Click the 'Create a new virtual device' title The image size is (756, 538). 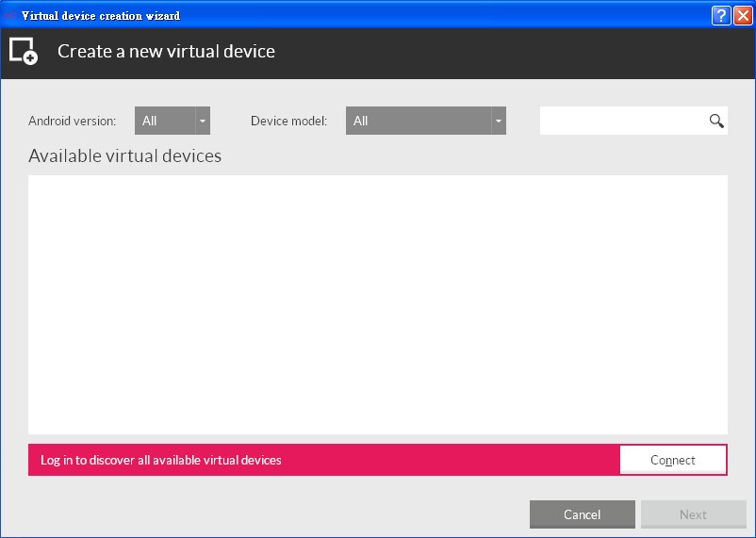tap(166, 52)
